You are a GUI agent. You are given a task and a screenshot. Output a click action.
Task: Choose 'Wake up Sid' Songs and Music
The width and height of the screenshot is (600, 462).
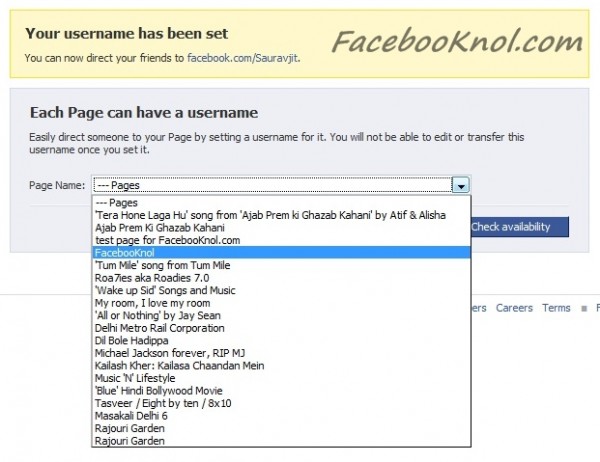[281, 291]
